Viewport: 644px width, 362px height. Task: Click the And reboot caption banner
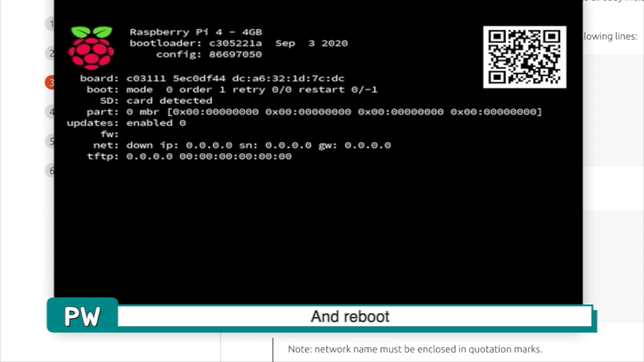352,316
